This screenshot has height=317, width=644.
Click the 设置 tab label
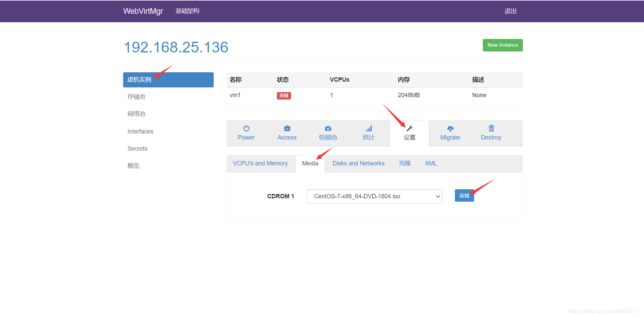(x=409, y=137)
